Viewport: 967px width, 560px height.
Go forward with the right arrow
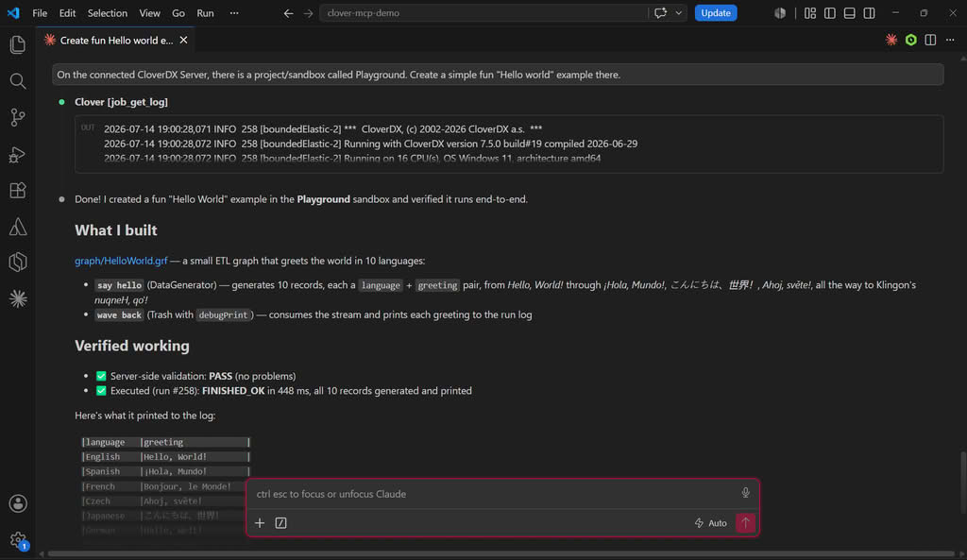pos(309,13)
